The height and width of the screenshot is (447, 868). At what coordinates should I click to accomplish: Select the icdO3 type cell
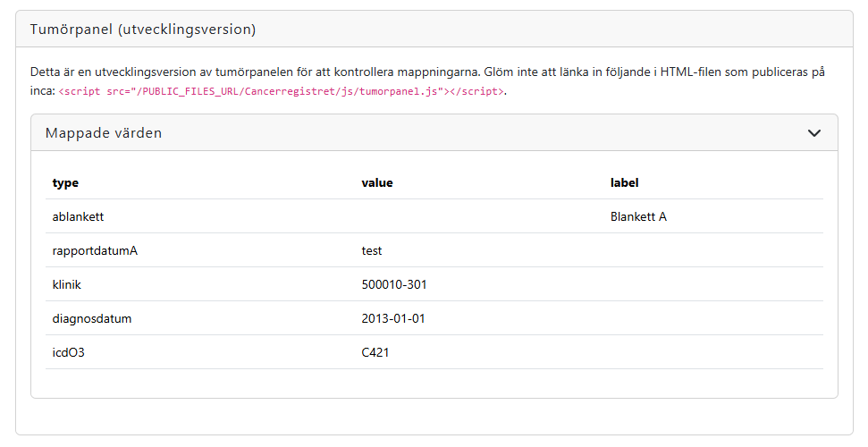tap(69, 353)
